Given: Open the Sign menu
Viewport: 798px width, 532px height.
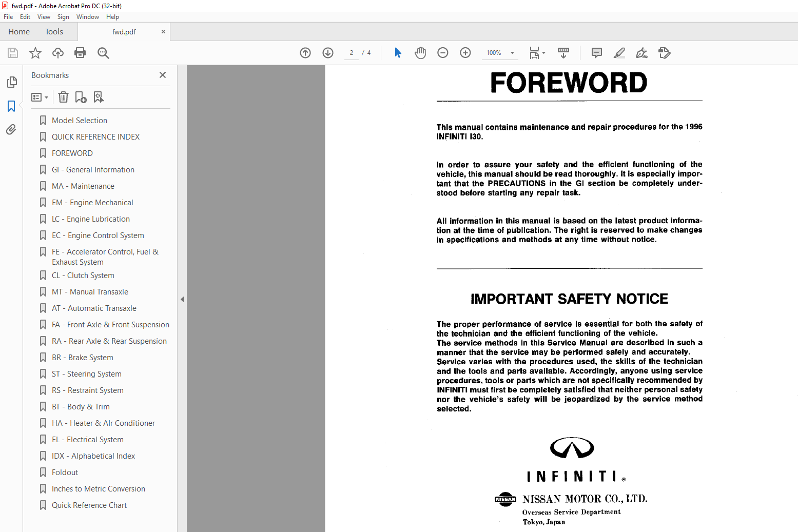Looking at the screenshot, I should click(63, 17).
